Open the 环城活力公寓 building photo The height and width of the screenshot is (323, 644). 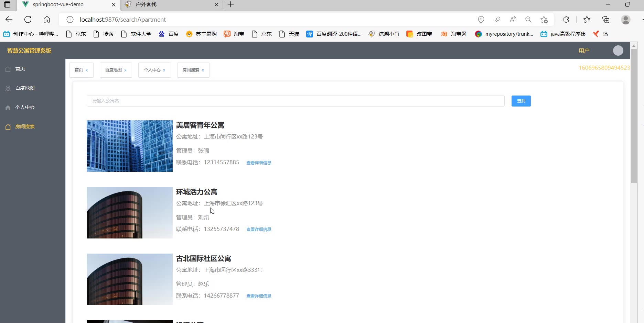[x=130, y=213]
